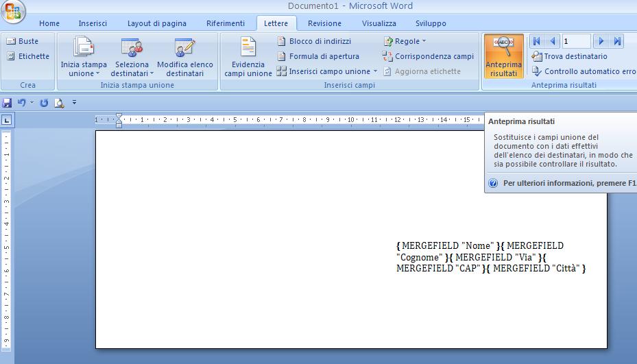637x364 pixels.
Task: Click the MERGEFIELD "Città" field
Action: (x=536, y=268)
